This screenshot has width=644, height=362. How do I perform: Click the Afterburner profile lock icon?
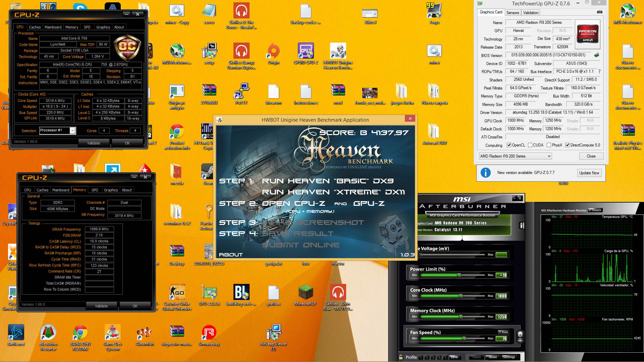pos(401,357)
